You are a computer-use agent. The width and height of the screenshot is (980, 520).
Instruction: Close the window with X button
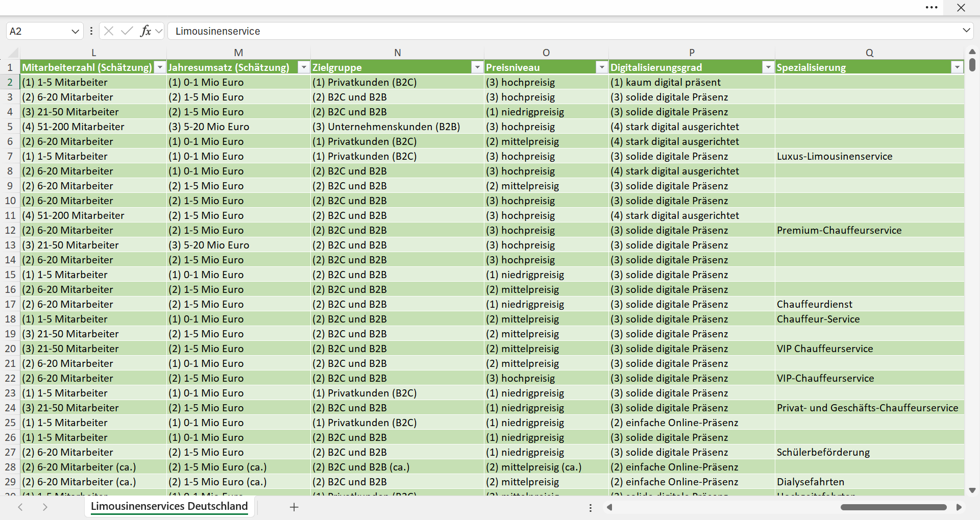961,8
